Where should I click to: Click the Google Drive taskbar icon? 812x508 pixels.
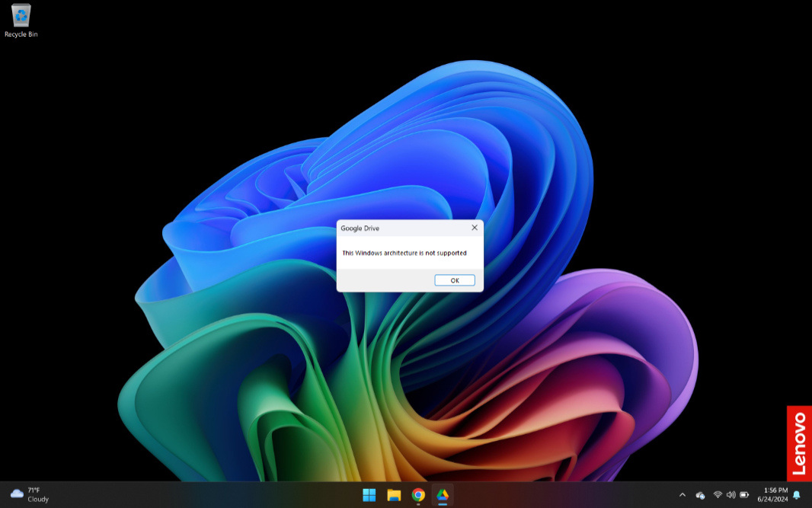[443, 495]
